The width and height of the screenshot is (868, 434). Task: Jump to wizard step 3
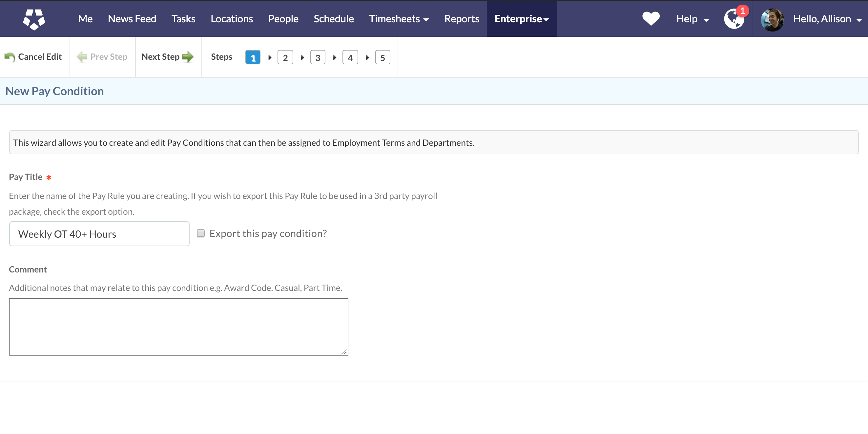(318, 57)
